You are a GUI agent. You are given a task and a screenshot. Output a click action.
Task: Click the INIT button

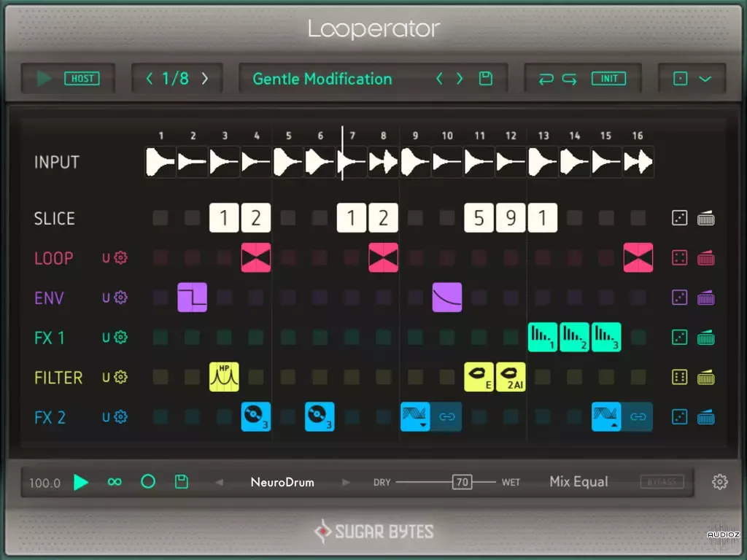click(608, 79)
